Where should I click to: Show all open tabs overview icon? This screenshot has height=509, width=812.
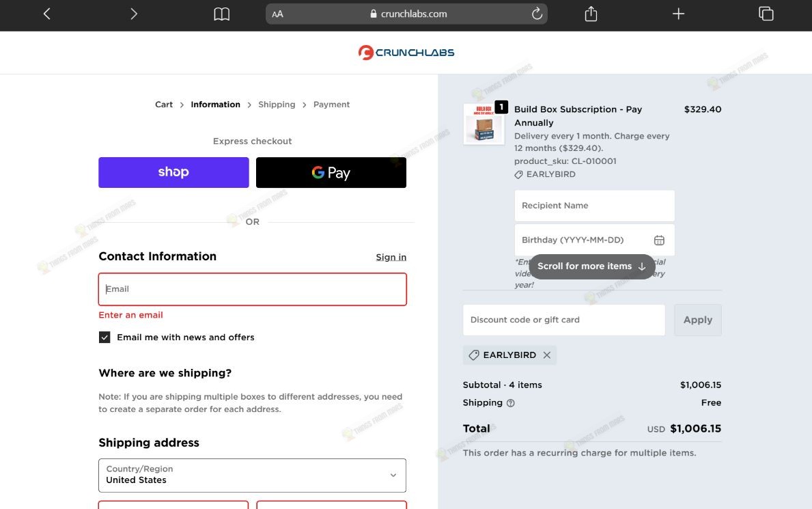point(766,14)
